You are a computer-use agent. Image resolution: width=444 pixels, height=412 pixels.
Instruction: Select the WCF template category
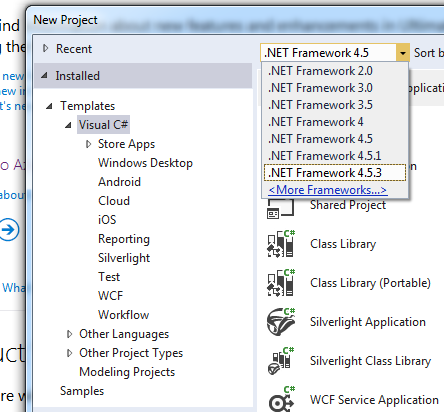pos(110,296)
